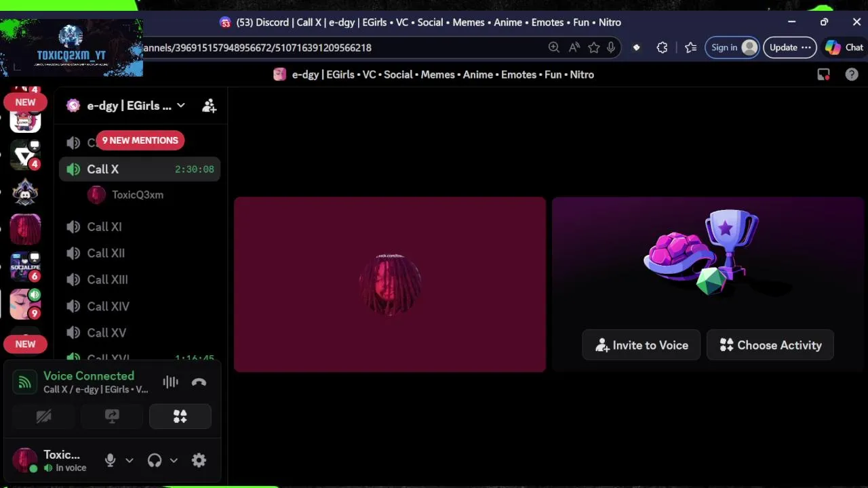Image resolution: width=868 pixels, height=488 pixels.
Task: Select the Call X voice channel
Action: [140, 169]
